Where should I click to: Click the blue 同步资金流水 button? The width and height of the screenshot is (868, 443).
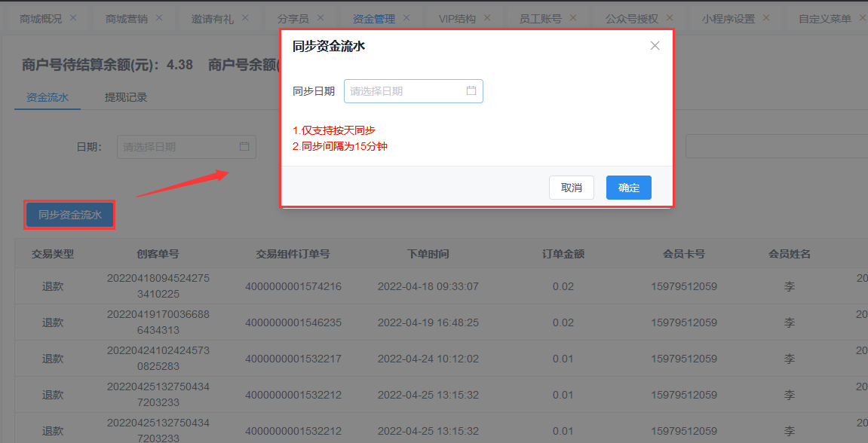pos(69,215)
